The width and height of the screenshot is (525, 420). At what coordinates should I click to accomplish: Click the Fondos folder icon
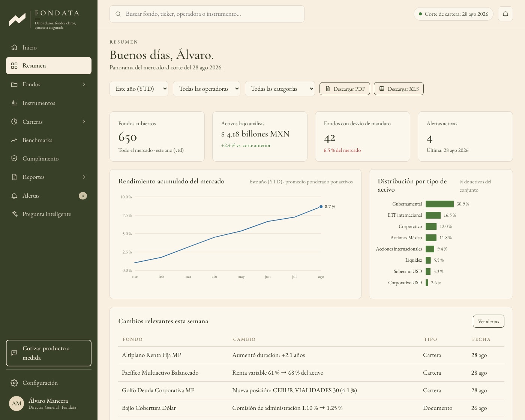click(x=14, y=84)
